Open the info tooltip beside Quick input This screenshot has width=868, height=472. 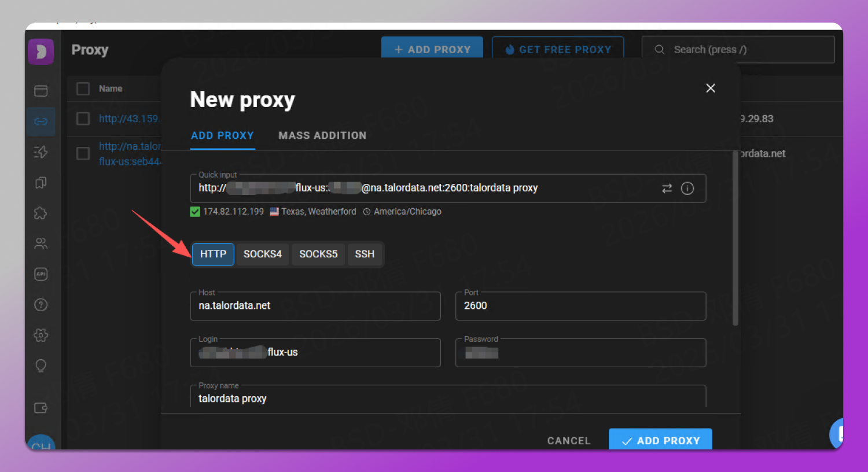point(687,188)
